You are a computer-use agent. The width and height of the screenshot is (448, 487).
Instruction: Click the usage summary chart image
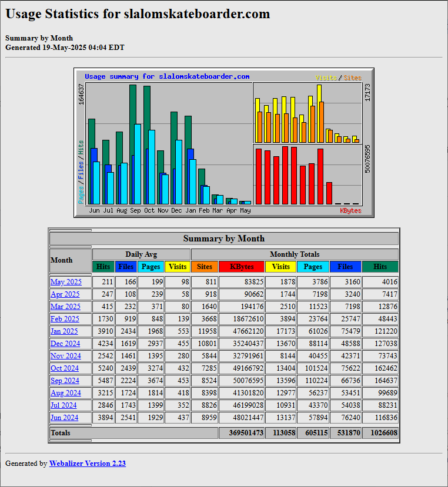(224, 143)
